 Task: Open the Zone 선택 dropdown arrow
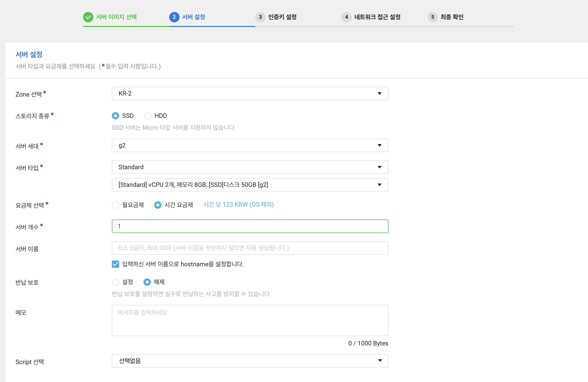(x=379, y=93)
